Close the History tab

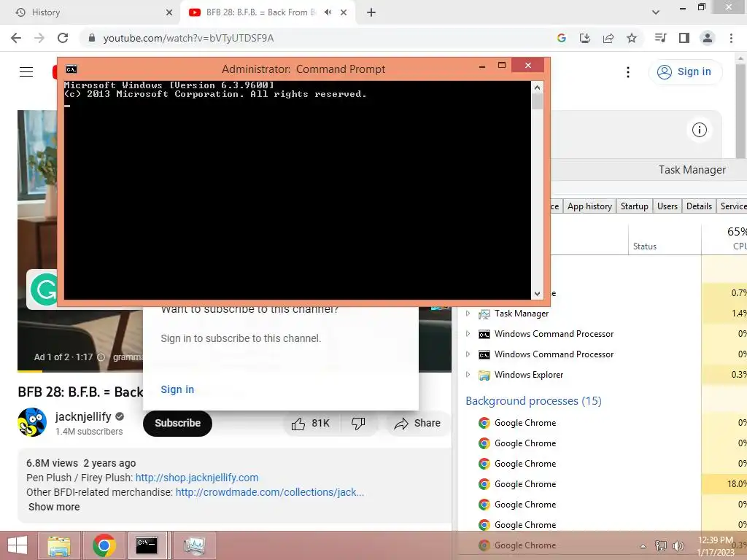coord(169,12)
